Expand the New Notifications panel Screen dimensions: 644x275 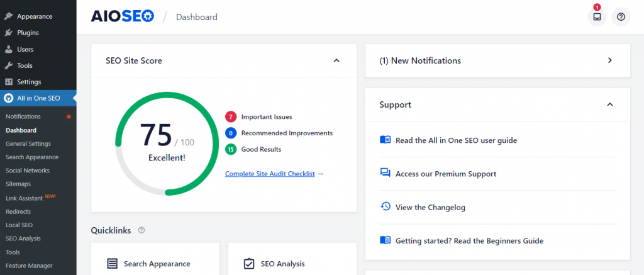click(609, 60)
